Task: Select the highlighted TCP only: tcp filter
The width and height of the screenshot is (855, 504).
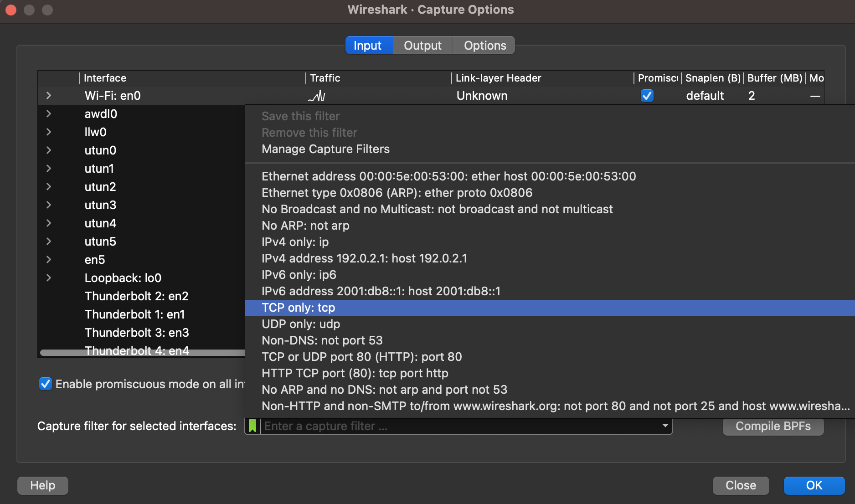Action: tap(550, 308)
